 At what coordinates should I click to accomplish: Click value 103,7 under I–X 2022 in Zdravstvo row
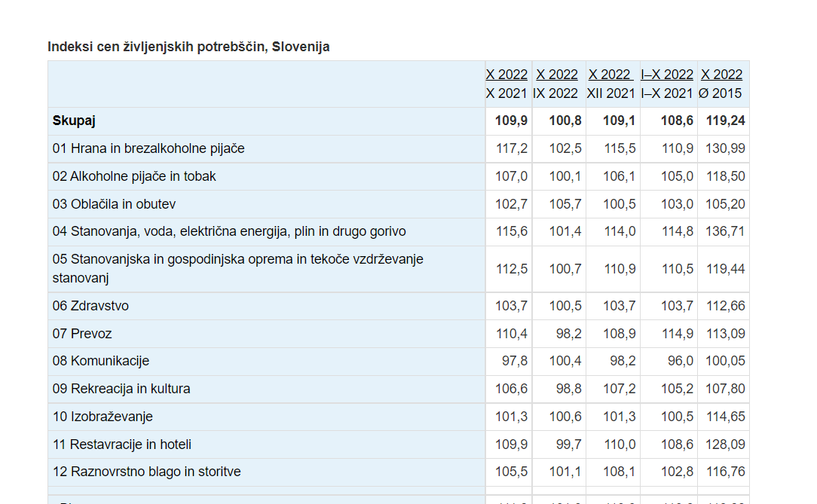pos(677,306)
